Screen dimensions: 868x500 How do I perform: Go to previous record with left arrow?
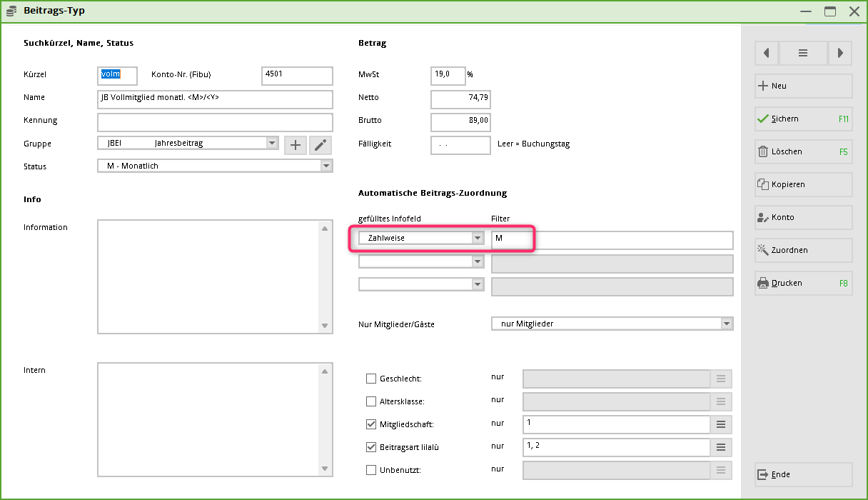pos(766,53)
